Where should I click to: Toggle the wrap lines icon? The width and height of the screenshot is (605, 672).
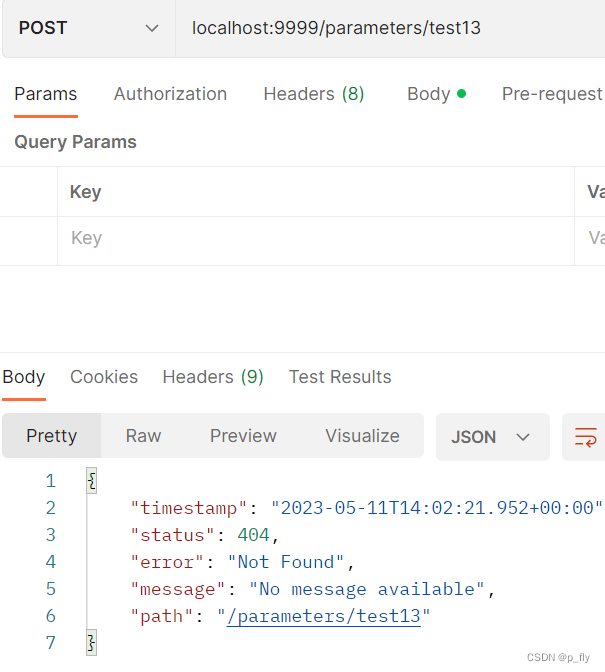click(x=585, y=437)
